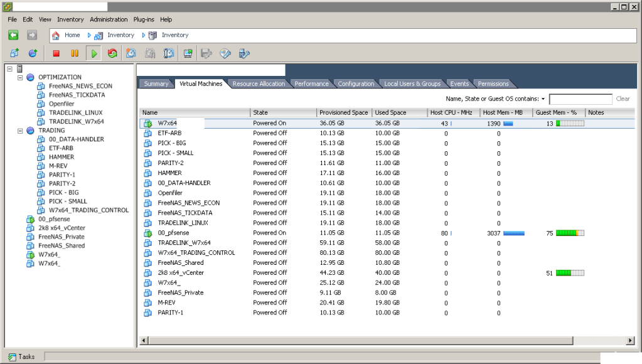Click the USB connect toolbar icon

(x=244, y=53)
